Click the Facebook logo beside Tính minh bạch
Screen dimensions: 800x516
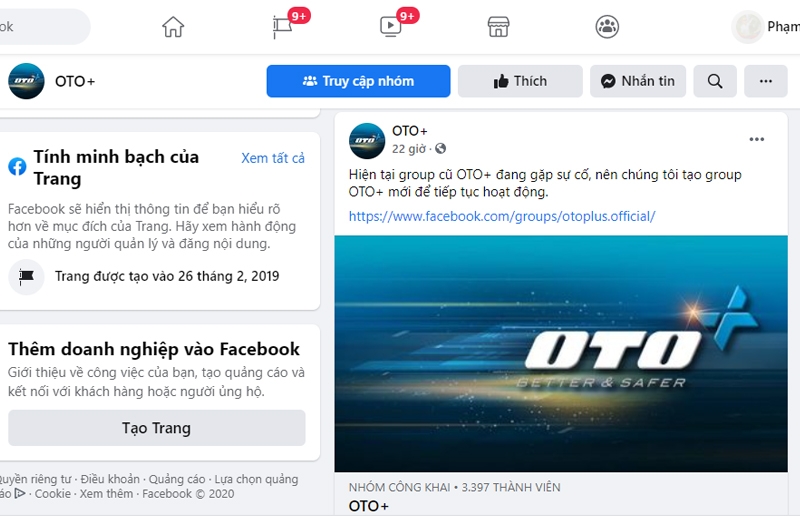[x=17, y=166]
